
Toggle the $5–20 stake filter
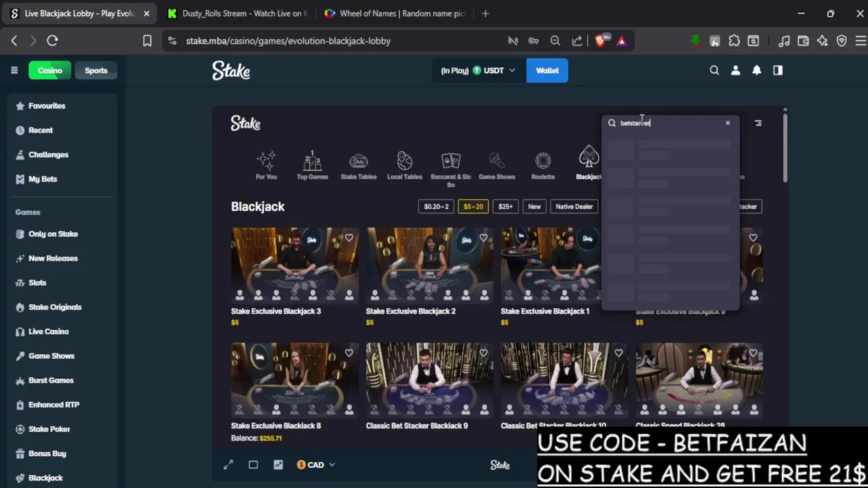pos(473,207)
